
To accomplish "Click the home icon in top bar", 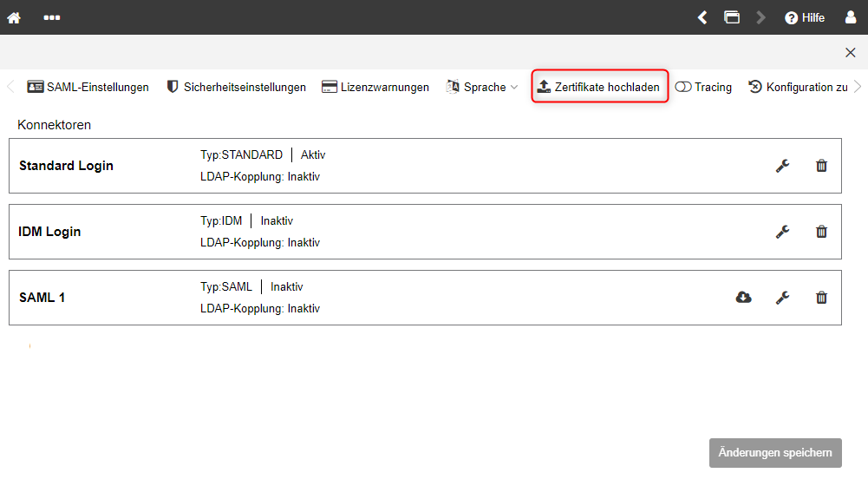I will [14, 17].
